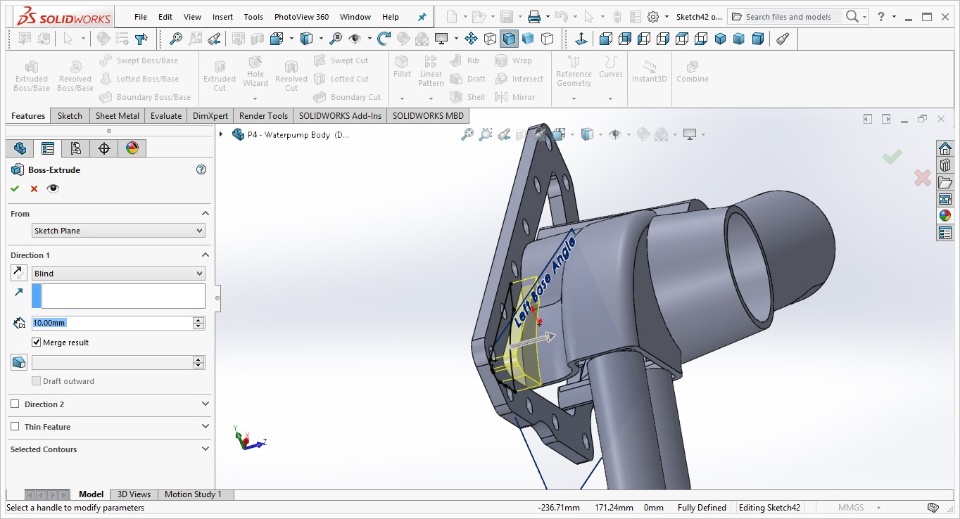Open ConfigurationManager tab icon
This screenshot has width=960, height=519.
[x=76, y=148]
